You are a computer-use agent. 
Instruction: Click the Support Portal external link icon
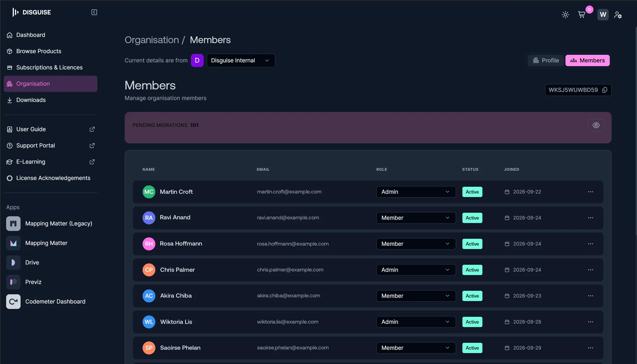pyautogui.click(x=92, y=145)
